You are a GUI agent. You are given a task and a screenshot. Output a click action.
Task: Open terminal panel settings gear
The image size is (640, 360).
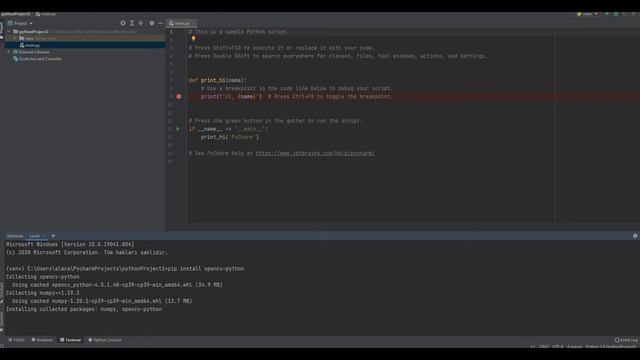coord(635,236)
